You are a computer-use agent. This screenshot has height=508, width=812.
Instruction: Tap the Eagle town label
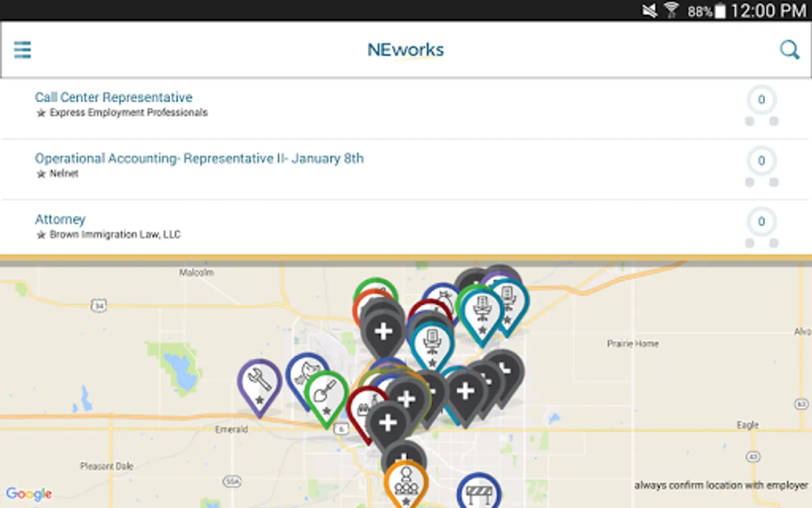click(748, 425)
